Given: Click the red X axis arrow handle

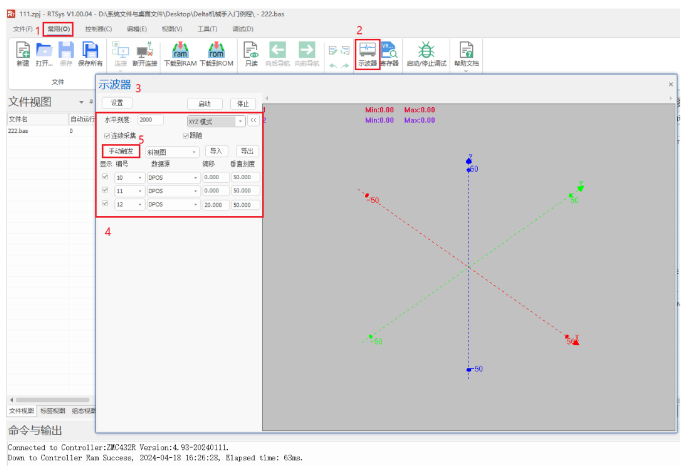Looking at the screenshot, I should pyautogui.click(x=576, y=341).
